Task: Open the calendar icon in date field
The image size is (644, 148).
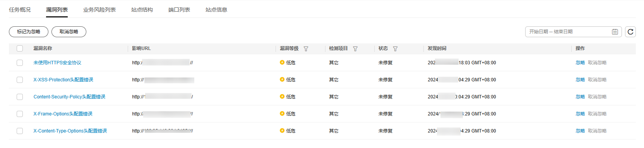Action: (615, 32)
